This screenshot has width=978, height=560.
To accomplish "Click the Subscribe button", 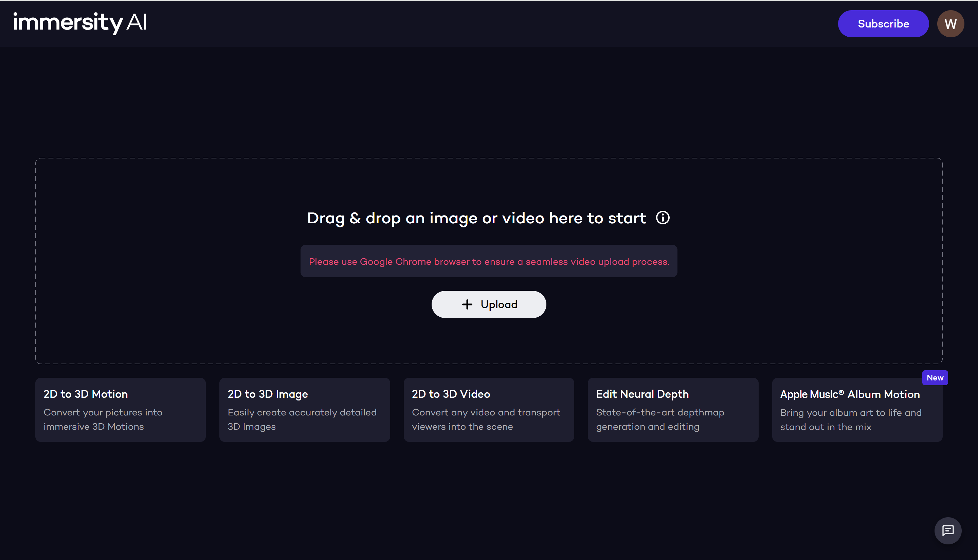I will 883,23.
